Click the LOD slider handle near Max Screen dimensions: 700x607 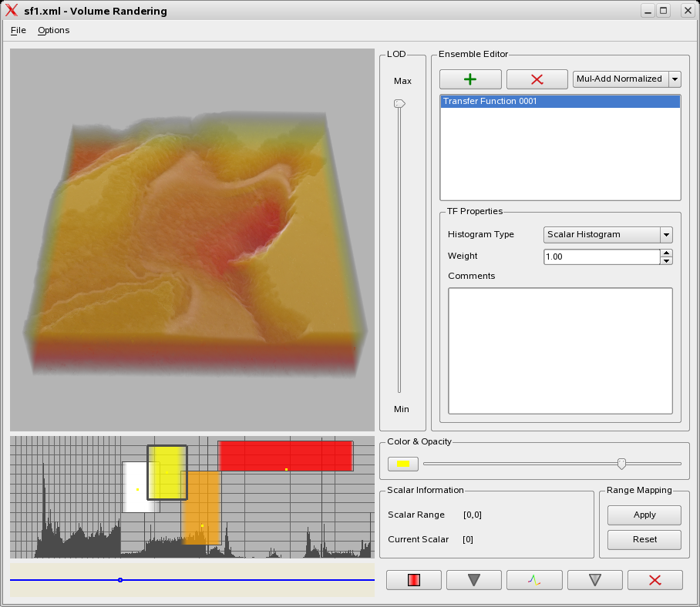coord(399,104)
